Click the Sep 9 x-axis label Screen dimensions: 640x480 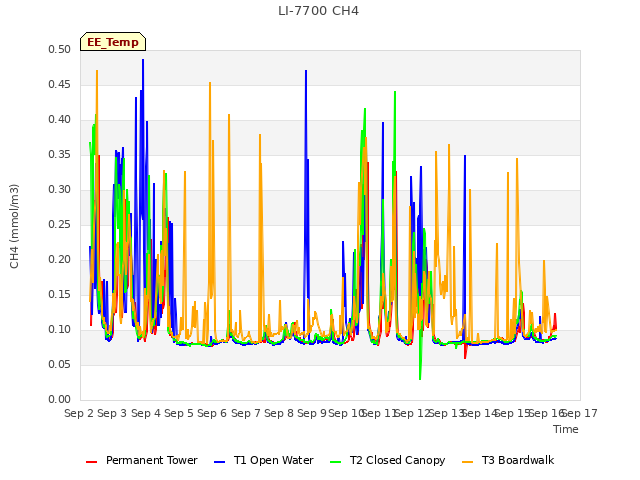click(312, 413)
